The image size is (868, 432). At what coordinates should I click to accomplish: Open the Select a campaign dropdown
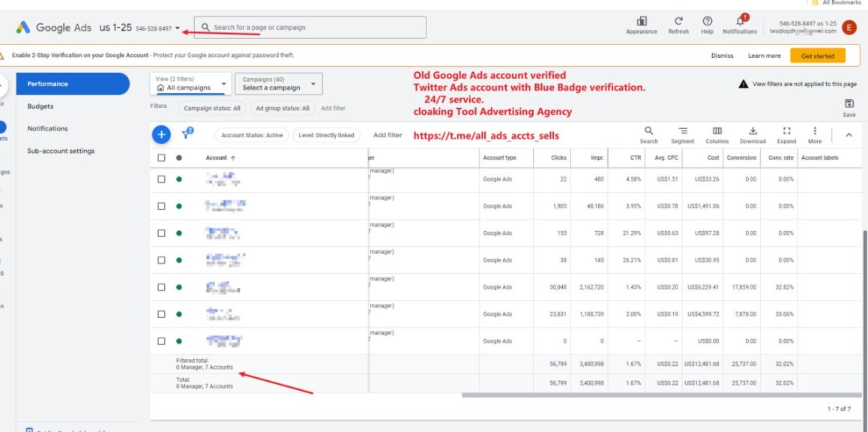[278, 84]
